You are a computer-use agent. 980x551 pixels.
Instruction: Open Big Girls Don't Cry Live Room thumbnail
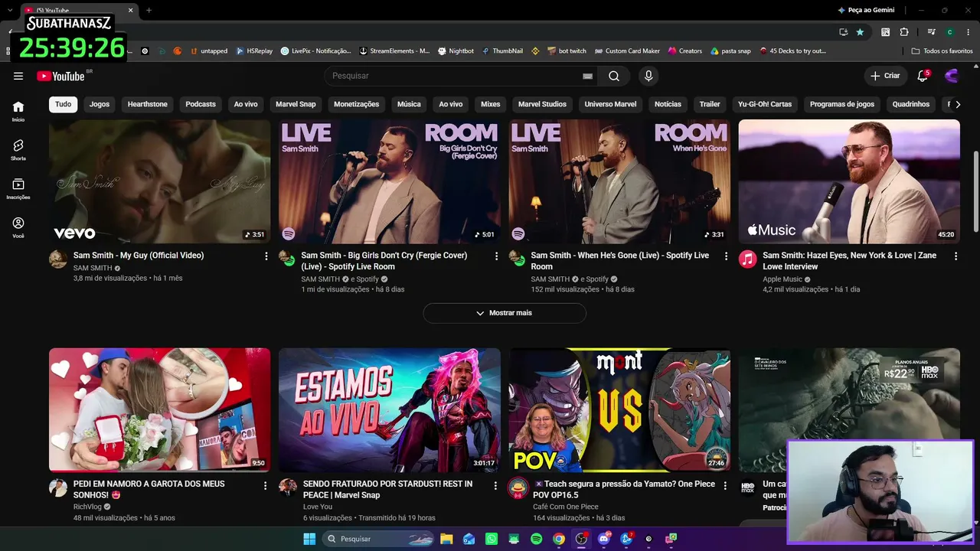click(390, 181)
